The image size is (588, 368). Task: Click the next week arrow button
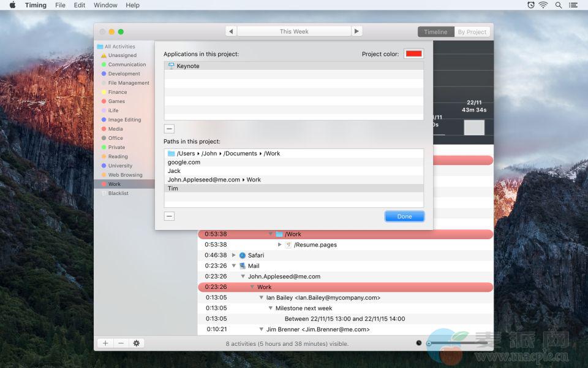[x=356, y=31]
